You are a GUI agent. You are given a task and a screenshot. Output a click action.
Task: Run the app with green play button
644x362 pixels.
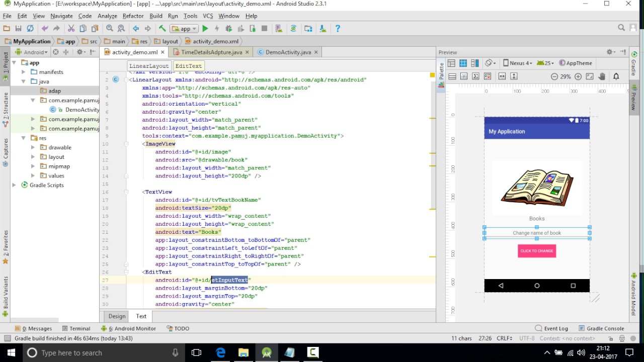coord(205,29)
